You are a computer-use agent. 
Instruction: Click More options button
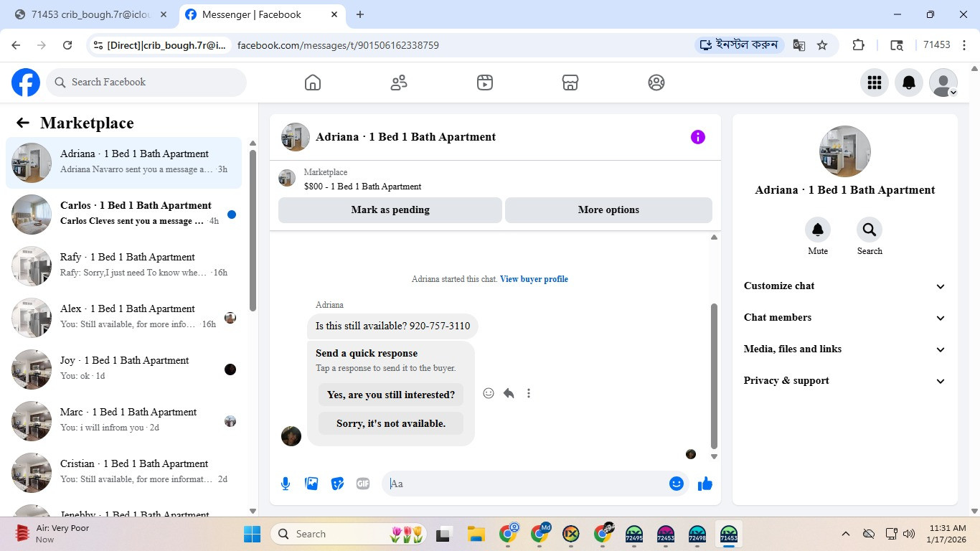(x=608, y=210)
